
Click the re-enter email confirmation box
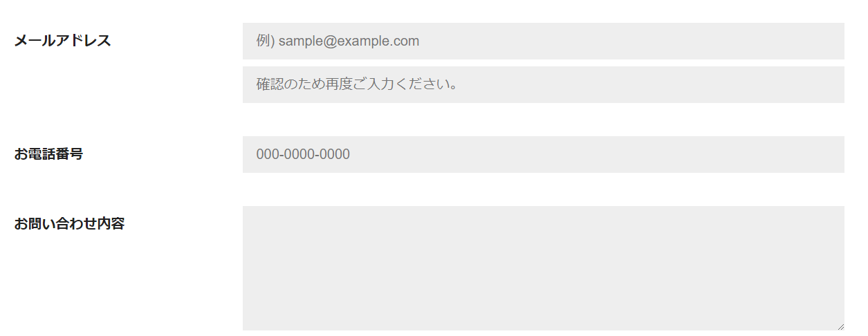click(x=543, y=84)
